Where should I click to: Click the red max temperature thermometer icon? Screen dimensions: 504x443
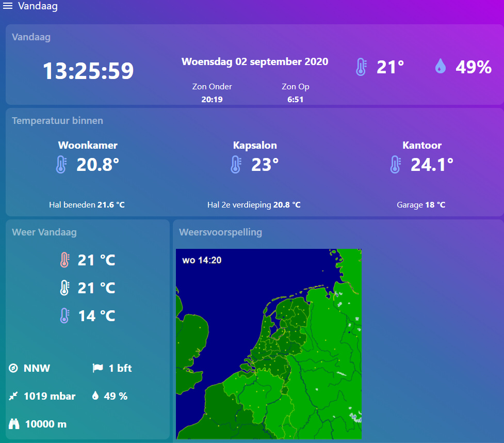coord(64,260)
